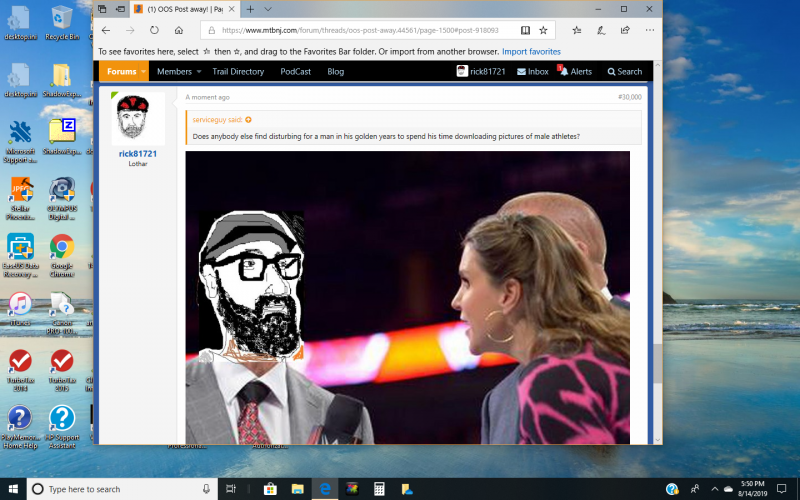Screen dimensions: 800x500
Task: Click the Windows taskbar search box
Action: tap(120, 489)
